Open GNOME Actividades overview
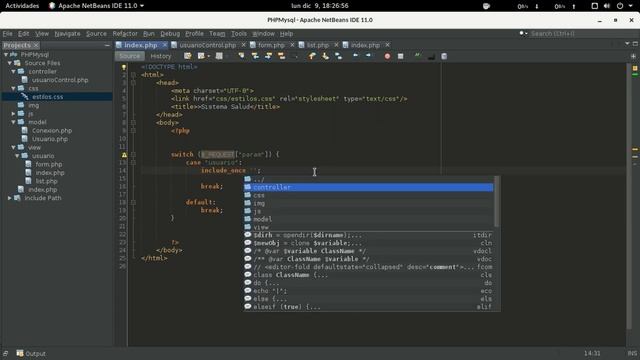Screen dimensions: 640x360 [x=22, y=6]
